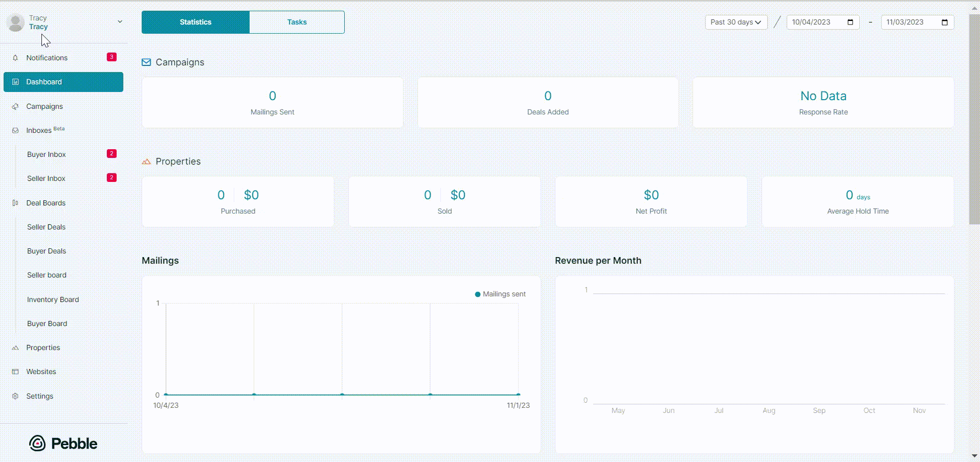Click the Notifications bell icon
Image resolution: width=980 pixels, height=462 pixels.
[15, 58]
